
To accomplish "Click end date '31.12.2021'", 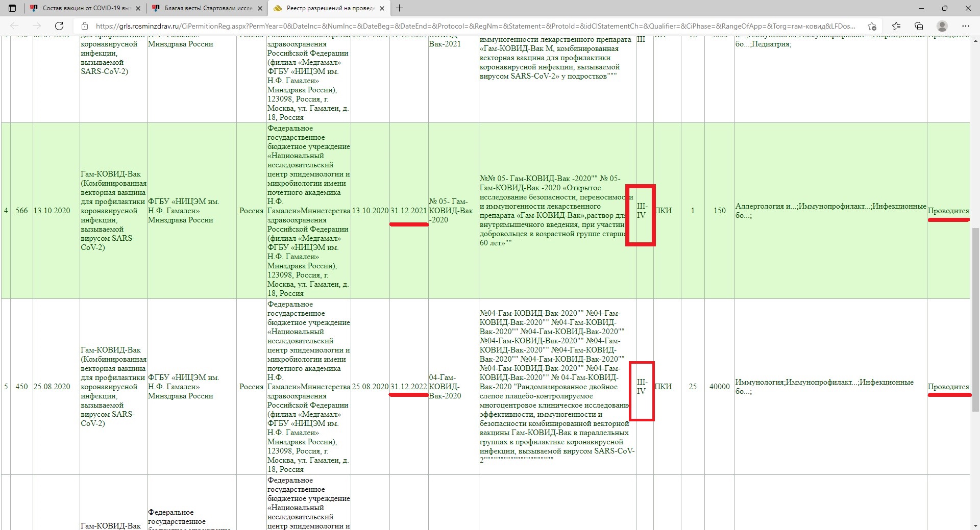I will [409, 211].
